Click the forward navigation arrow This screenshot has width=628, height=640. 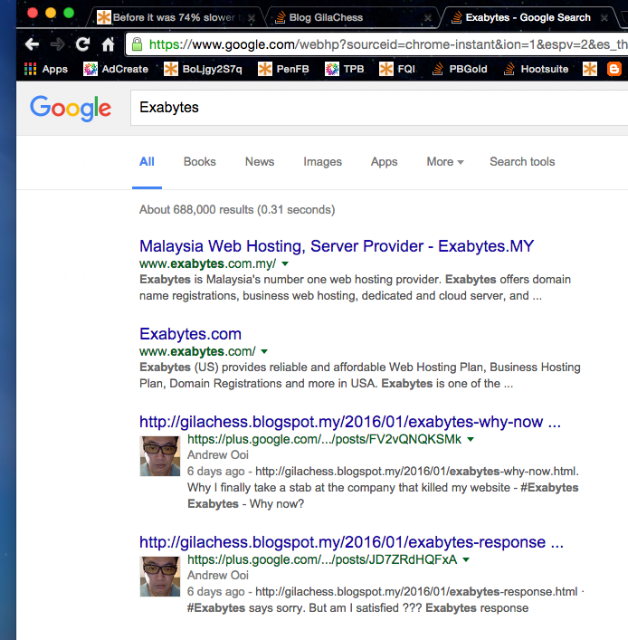click(57, 44)
